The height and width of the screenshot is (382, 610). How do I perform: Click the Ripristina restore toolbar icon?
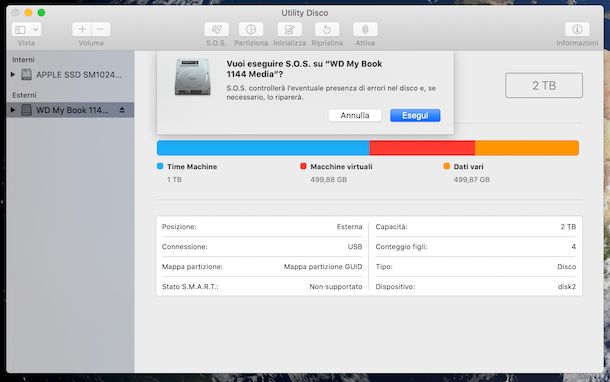327,29
